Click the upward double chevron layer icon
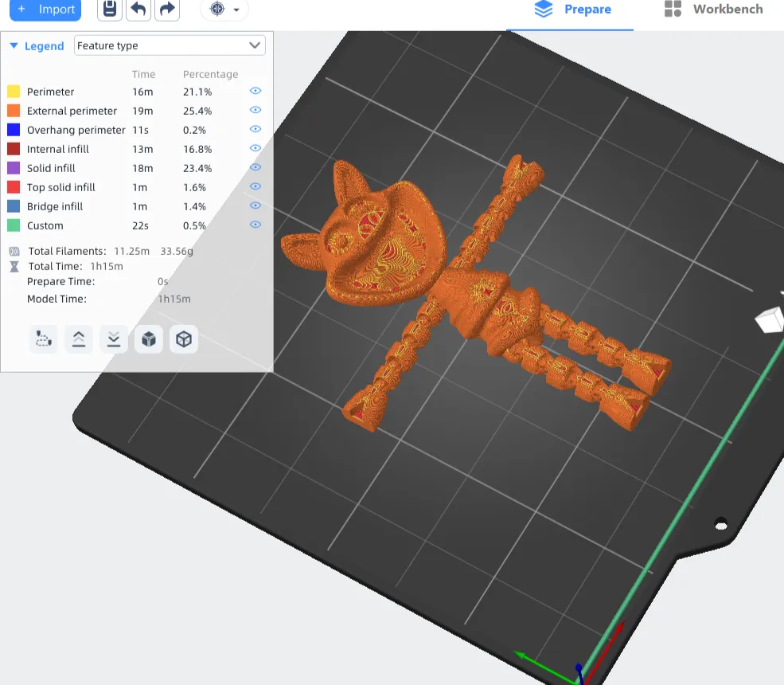 [79, 339]
